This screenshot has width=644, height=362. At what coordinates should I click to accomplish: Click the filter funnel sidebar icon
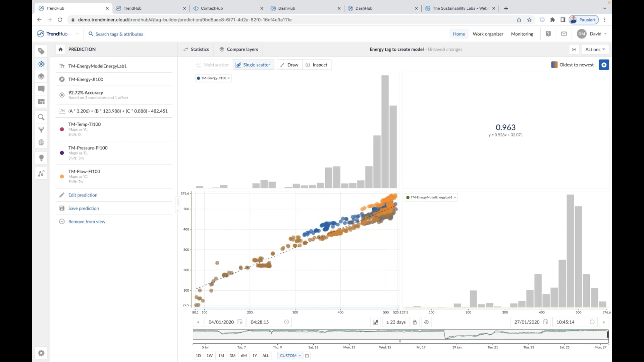click(x=41, y=130)
